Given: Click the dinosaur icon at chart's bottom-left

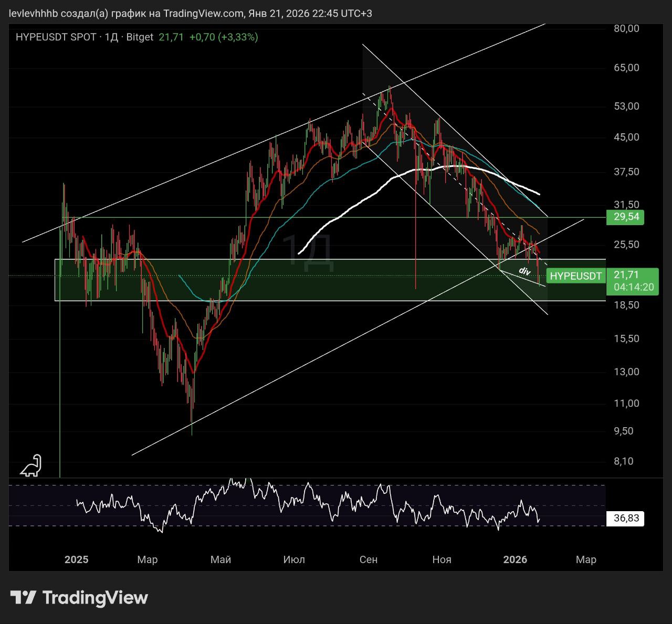Looking at the screenshot, I should 31,466.
